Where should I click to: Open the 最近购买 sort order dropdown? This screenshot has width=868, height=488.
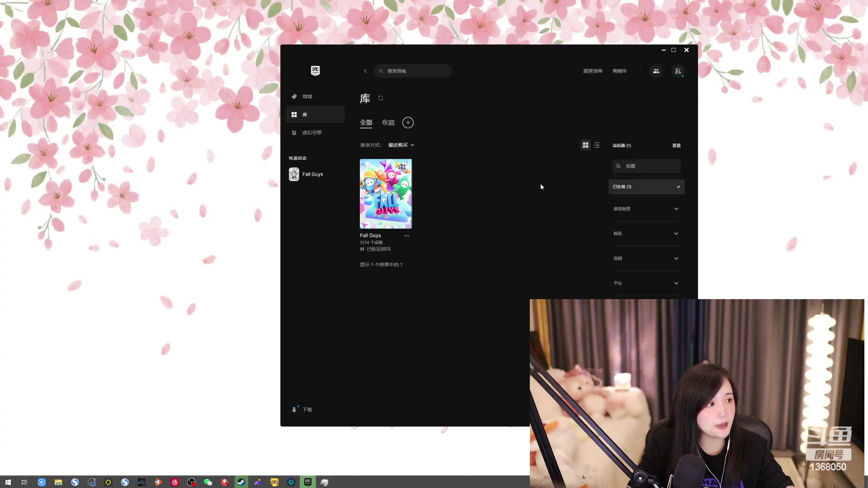(x=401, y=145)
